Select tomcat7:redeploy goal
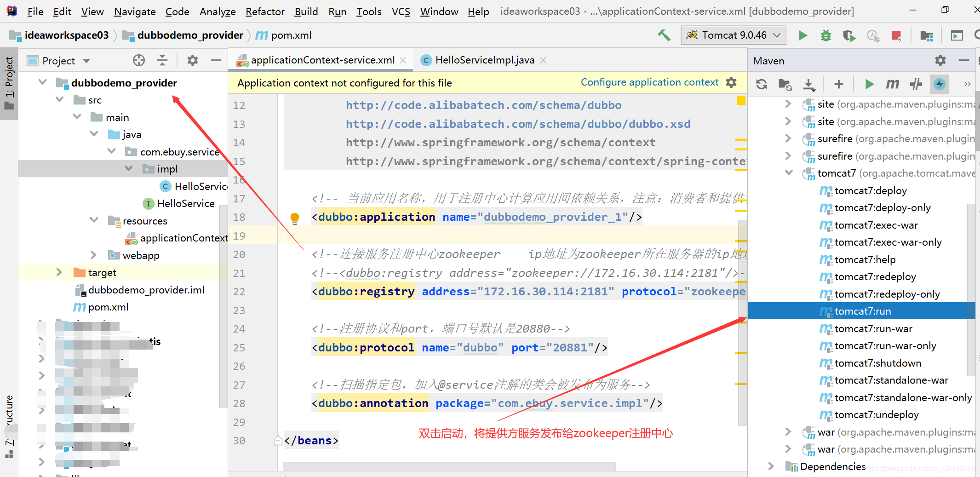The image size is (980, 477). [x=875, y=276]
